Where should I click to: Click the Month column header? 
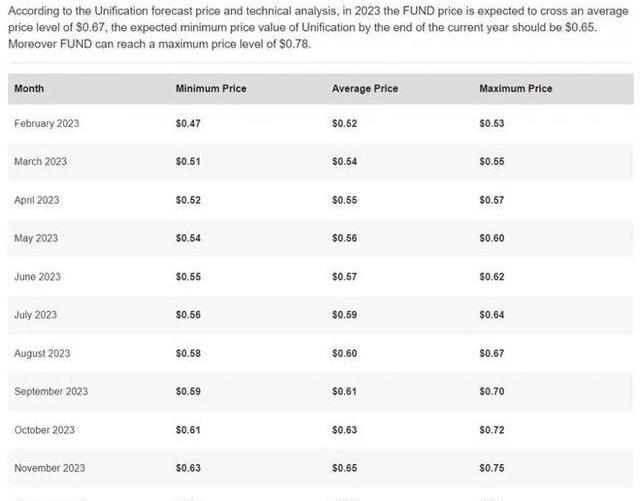pyautogui.click(x=30, y=89)
